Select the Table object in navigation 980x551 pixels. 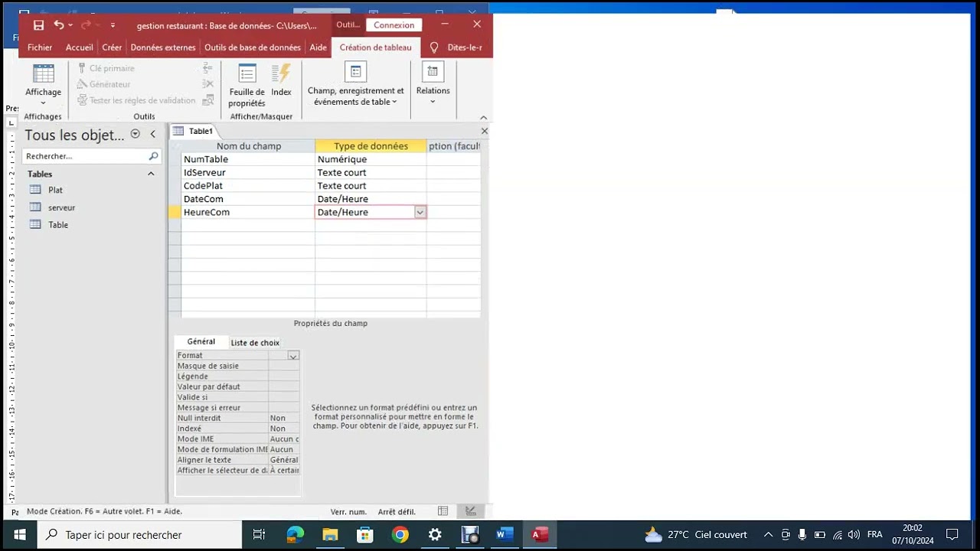(x=58, y=225)
